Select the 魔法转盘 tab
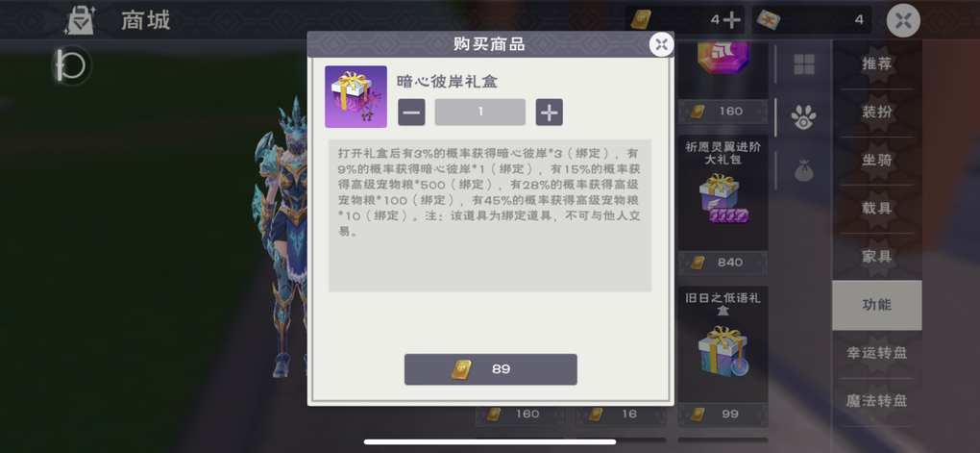This screenshot has width=980, height=453. [x=876, y=401]
